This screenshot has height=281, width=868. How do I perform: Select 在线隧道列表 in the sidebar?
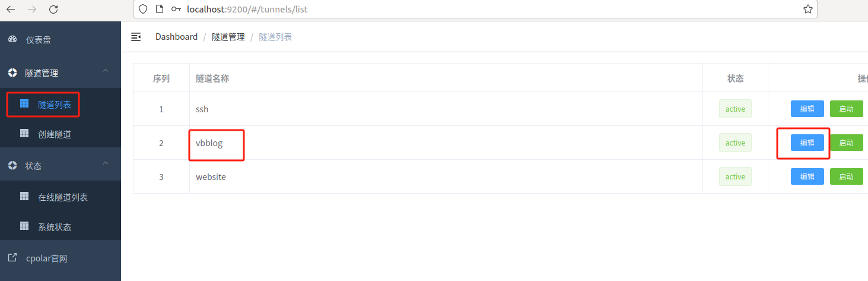[63, 197]
